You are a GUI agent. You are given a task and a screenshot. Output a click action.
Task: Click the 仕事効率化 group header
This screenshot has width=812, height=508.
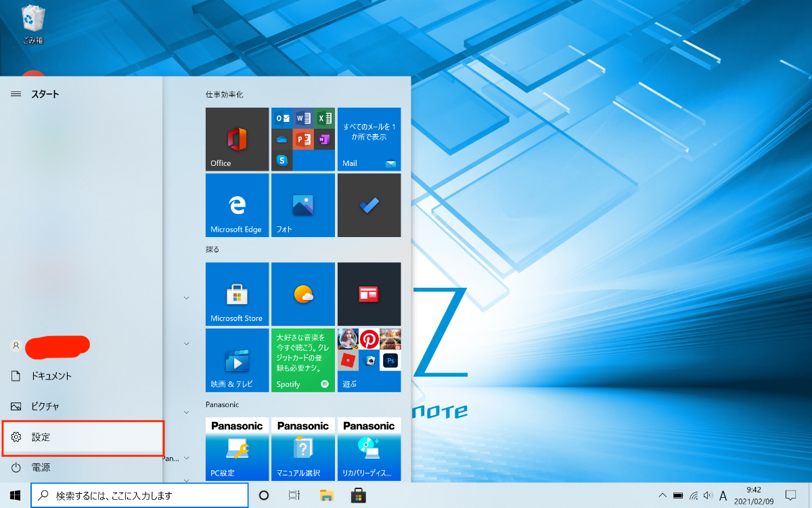(x=225, y=94)
